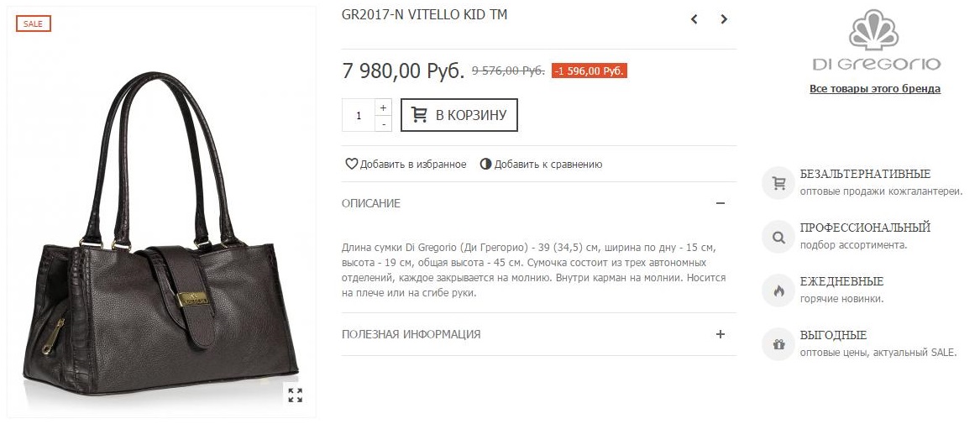Increase quantity with the plus stepper
Viewport: 980px width, 424px height.
(x=383, y=107)
